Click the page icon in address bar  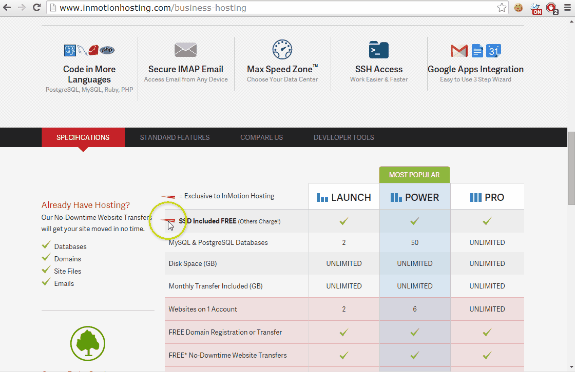tap(53, 8)
